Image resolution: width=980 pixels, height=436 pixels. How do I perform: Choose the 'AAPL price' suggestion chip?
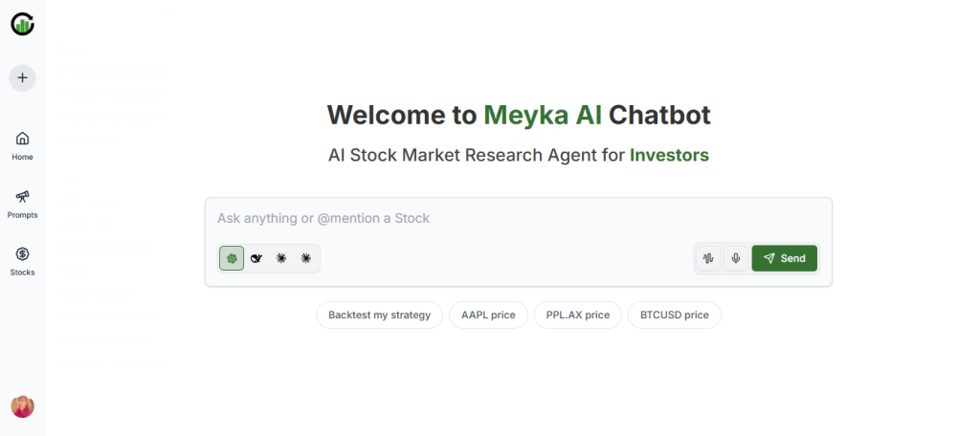[488, 315]
